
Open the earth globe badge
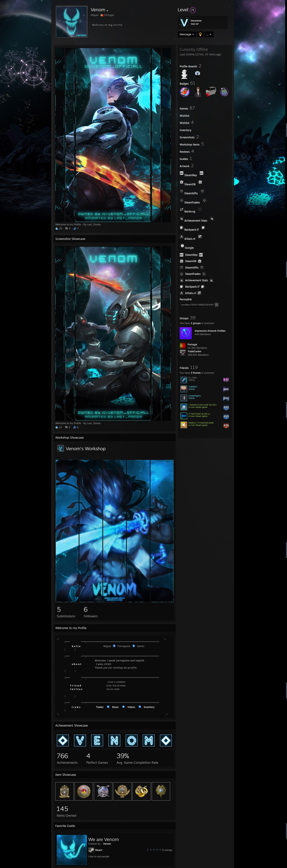click(x=224, y=92)
